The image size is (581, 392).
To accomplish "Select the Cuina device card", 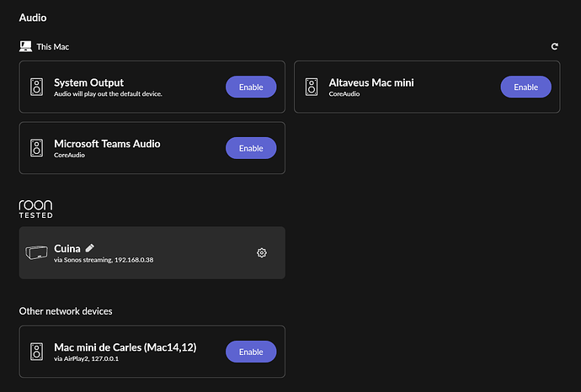I will coord(152,253).
